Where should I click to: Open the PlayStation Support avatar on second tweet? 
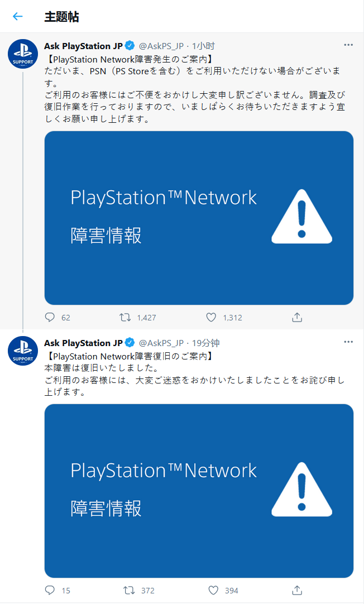pos(23,353)
